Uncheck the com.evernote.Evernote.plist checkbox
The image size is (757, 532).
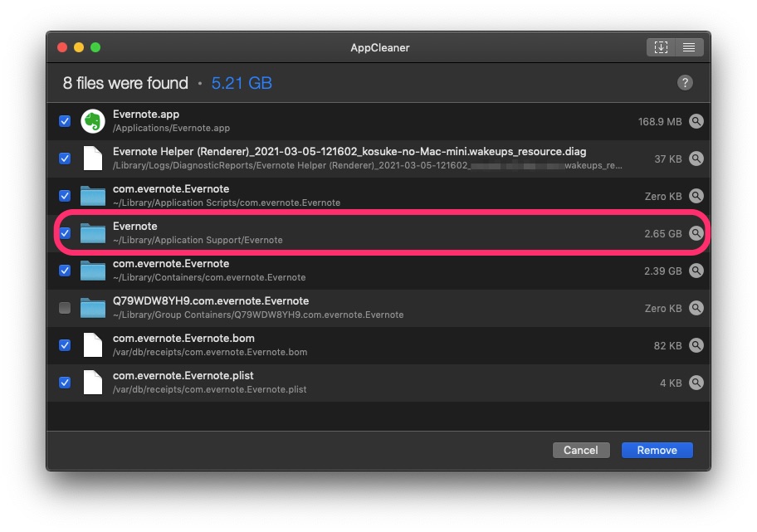pos(65,383)
